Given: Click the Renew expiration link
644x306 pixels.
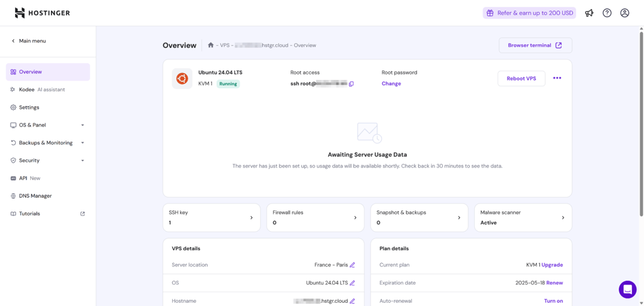Looking at the screenshot, I should coord(555,283).
